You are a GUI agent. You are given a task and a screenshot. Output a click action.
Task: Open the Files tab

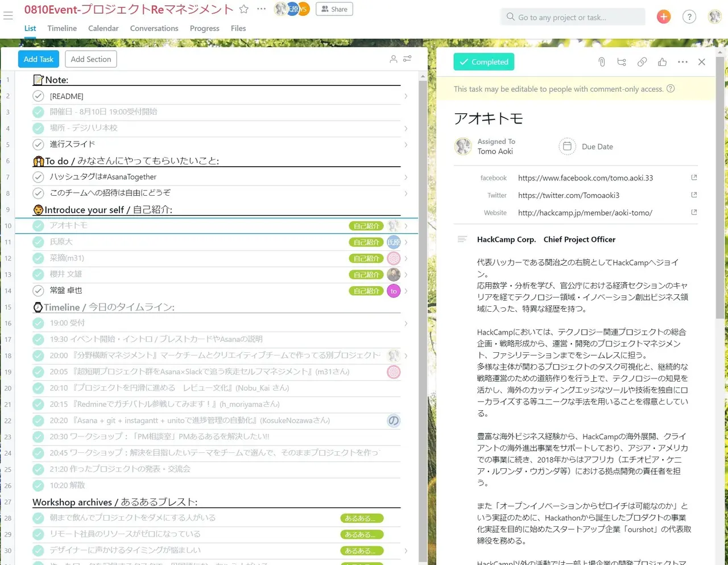238,28
